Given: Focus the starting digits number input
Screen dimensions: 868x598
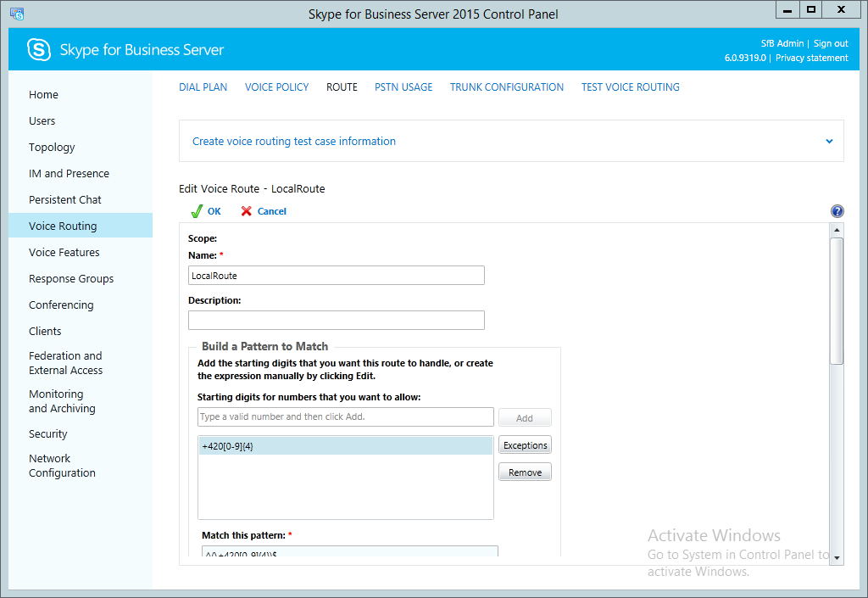Looking at the screenshot, I should point(345,417).
